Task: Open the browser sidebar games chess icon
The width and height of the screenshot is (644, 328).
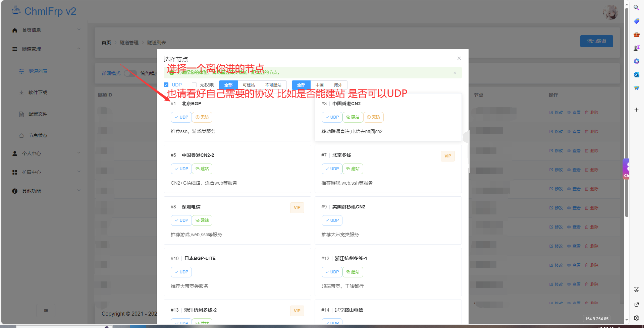Action: click(x=636, y=48)
